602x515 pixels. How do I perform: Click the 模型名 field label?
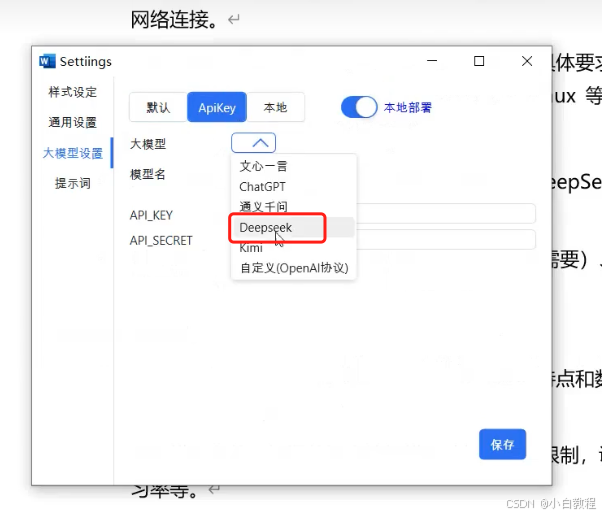(x=148, y=174)
